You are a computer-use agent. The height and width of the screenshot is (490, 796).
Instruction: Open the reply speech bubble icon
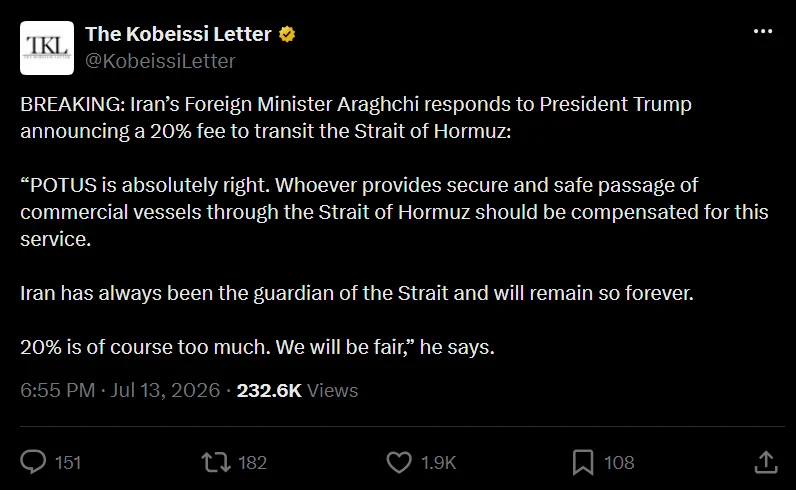tap(33, 462)
